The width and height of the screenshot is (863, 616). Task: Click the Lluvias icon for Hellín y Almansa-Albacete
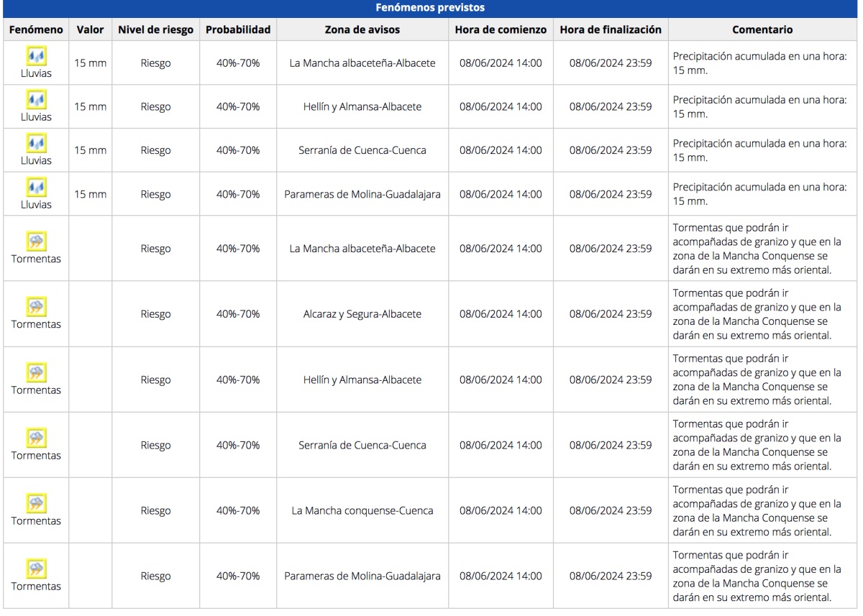click(x=36, y=100)
